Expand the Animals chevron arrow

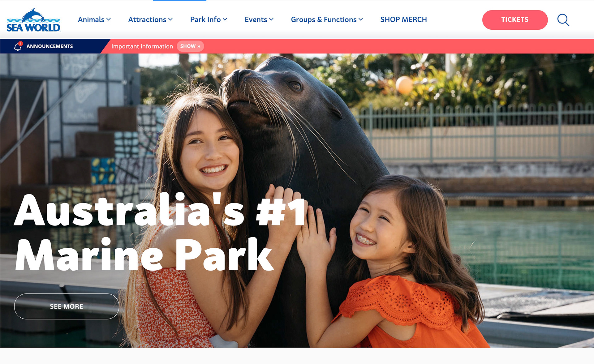tap(109, 19)
